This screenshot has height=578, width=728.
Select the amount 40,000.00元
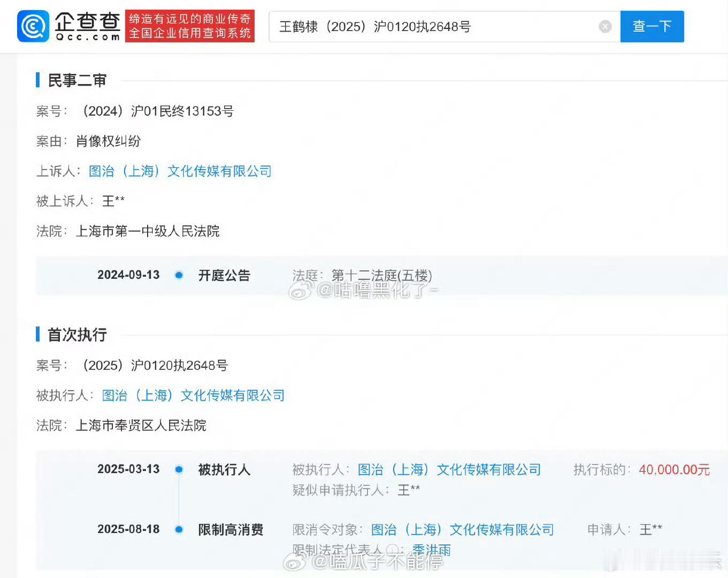[x=674, y=469]
